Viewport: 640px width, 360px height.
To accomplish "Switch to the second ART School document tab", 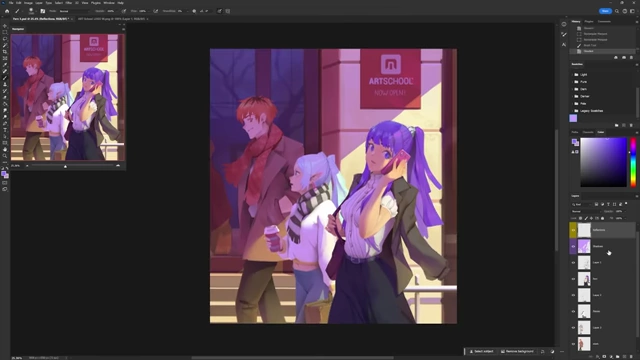I will coord(111,19).
